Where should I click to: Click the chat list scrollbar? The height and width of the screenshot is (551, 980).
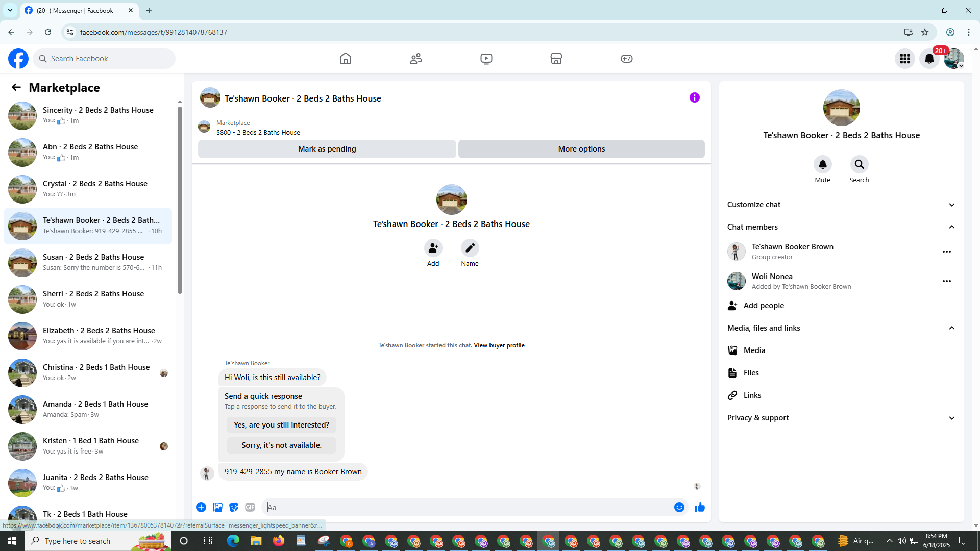180,200
